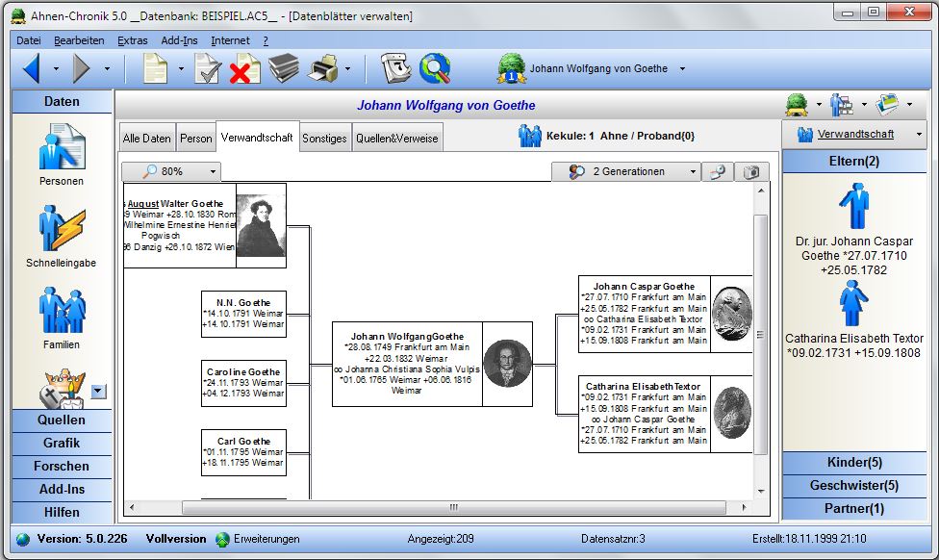Delete record with red X icon
Viewport: 939px width, 560px height.
(244, 68)
